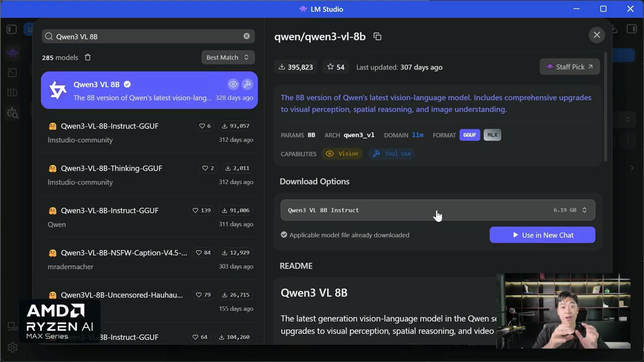Click the llm domain value
Screen dimensions: 644x362
tap(418, 135)
